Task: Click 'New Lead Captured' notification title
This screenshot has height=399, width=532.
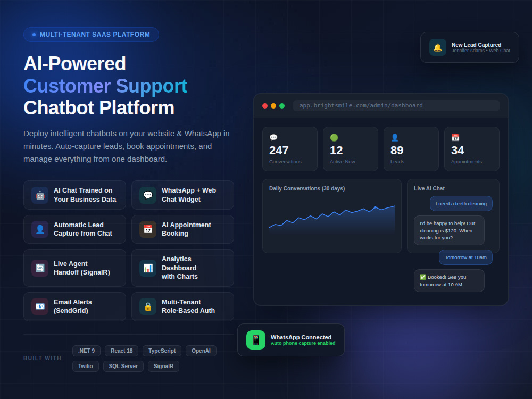Action: (476, 45)
